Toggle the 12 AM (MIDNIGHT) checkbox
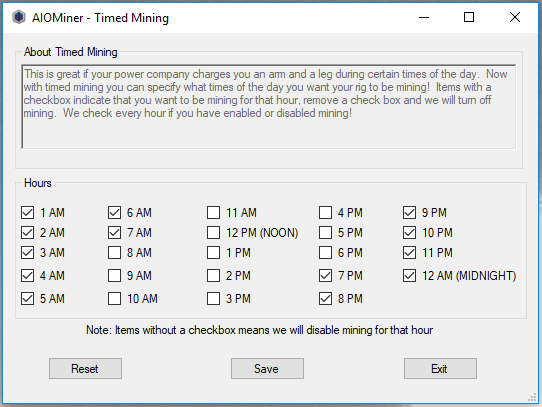The width and height of the screenshot is (542, 407). point(409,276)
